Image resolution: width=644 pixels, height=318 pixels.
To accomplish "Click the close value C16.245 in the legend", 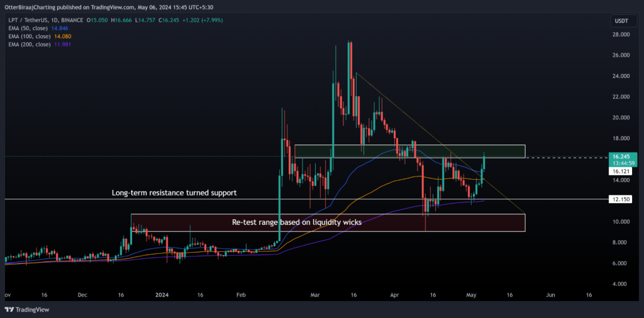I will tap(167, 20).
